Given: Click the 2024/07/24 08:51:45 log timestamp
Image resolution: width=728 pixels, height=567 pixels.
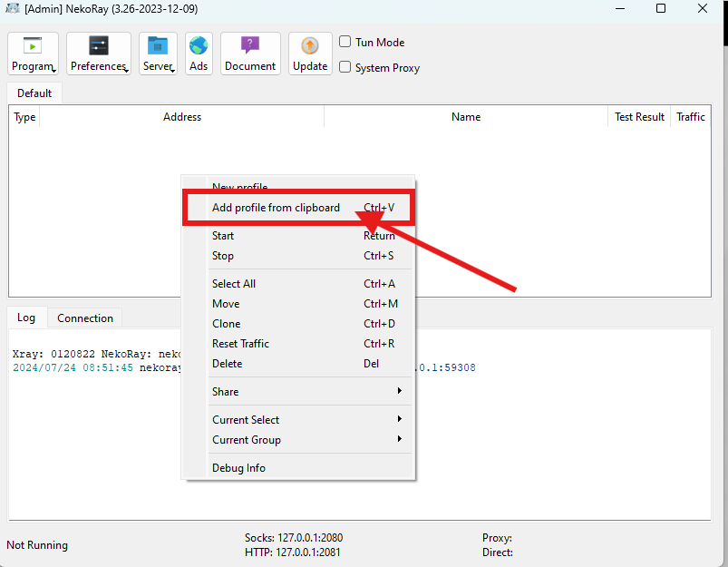Looking at the screenshot, I should point(73,367).
